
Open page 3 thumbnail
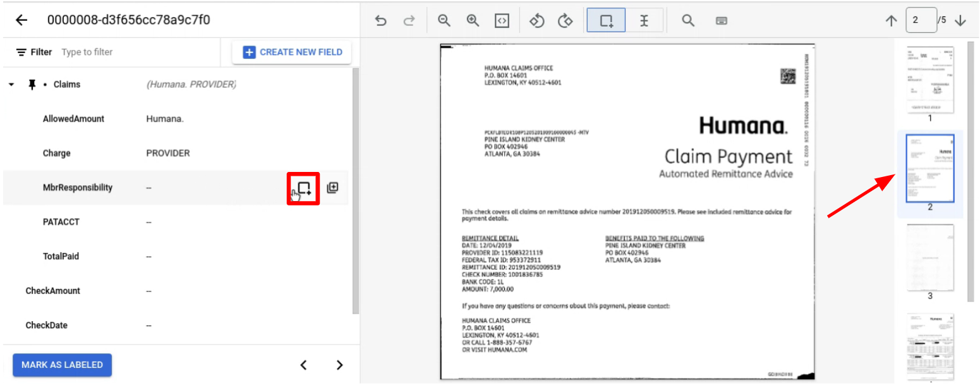[x=929, y=257]
